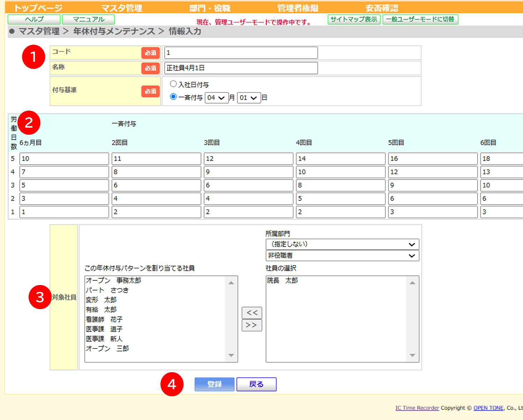Click the コード input field

[x=241, y=53]
